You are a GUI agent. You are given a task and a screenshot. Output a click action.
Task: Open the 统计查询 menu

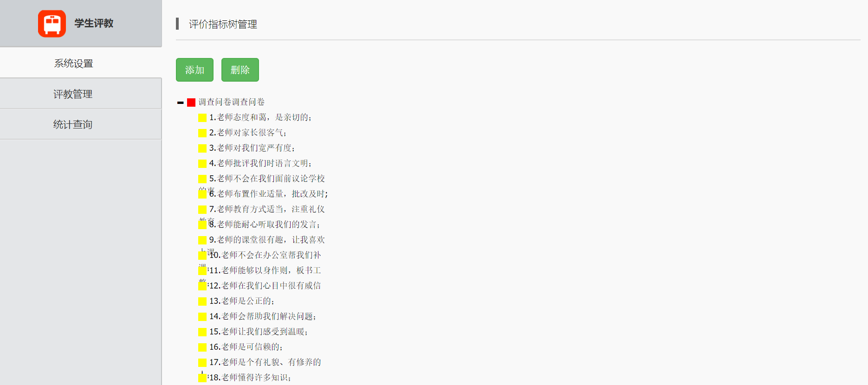click(x=73, y=124)
